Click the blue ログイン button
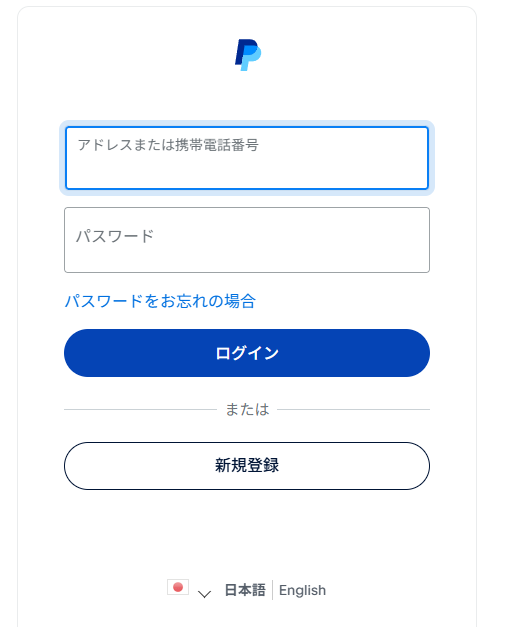The image size is (508, 627). (x=247, y=353)
